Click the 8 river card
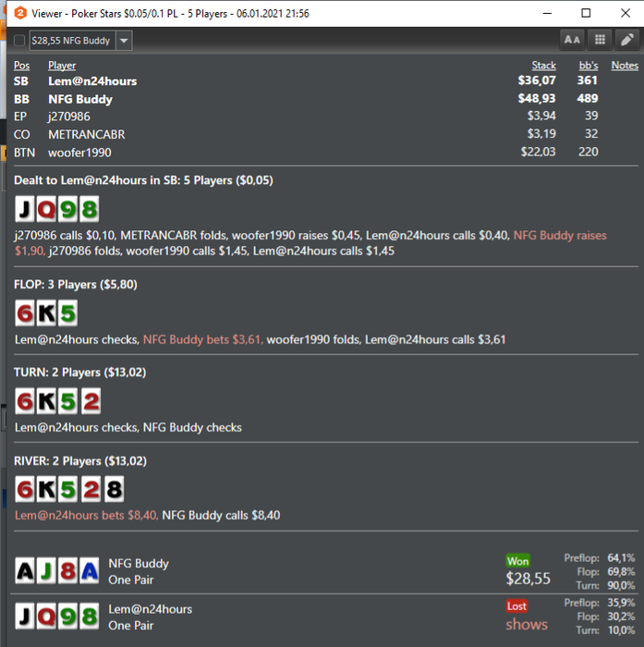 [x=114, y=489]
